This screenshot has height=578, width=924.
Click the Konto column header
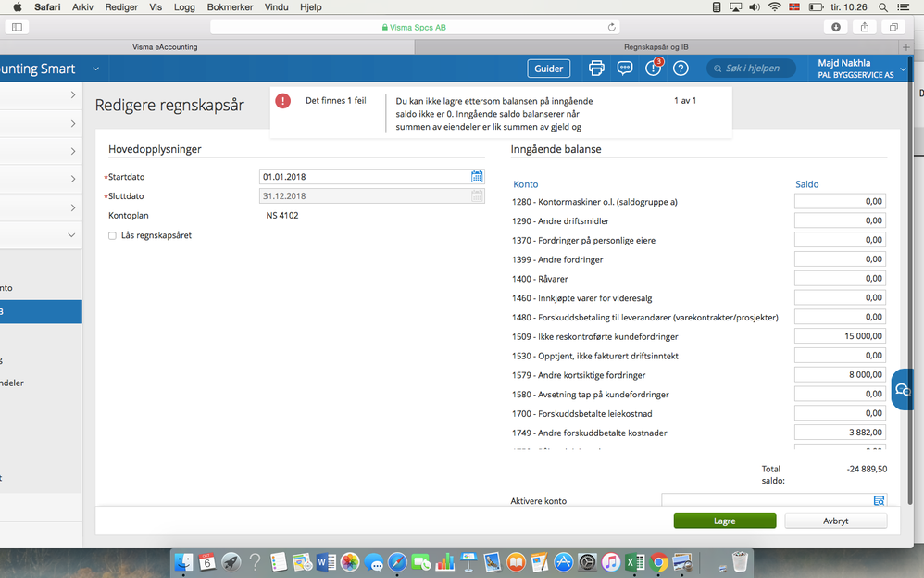click(526, 184)
